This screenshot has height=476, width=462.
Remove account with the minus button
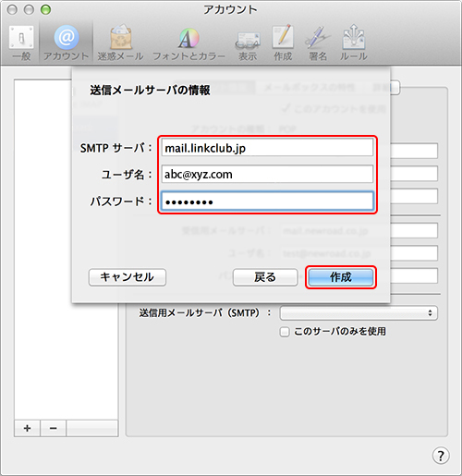click(53, 428)
